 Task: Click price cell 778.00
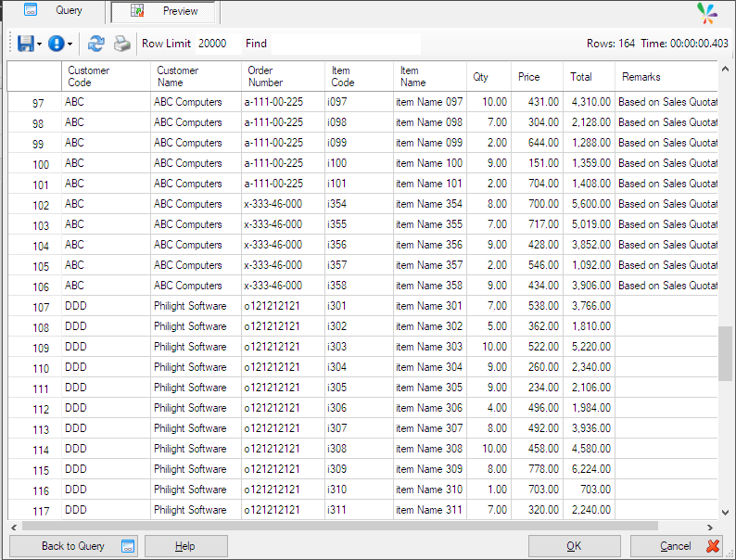537,469
